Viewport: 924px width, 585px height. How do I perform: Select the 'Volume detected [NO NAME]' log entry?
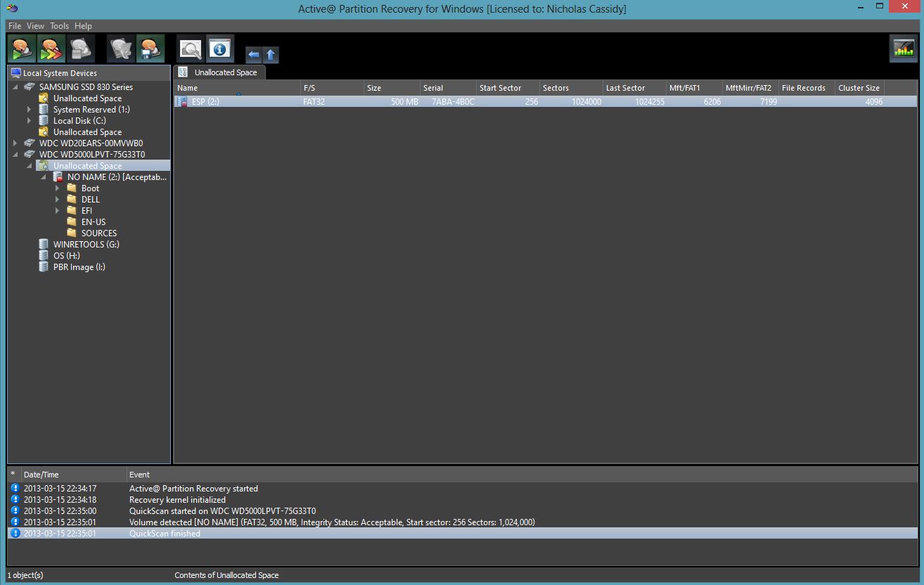click(462, 522)
